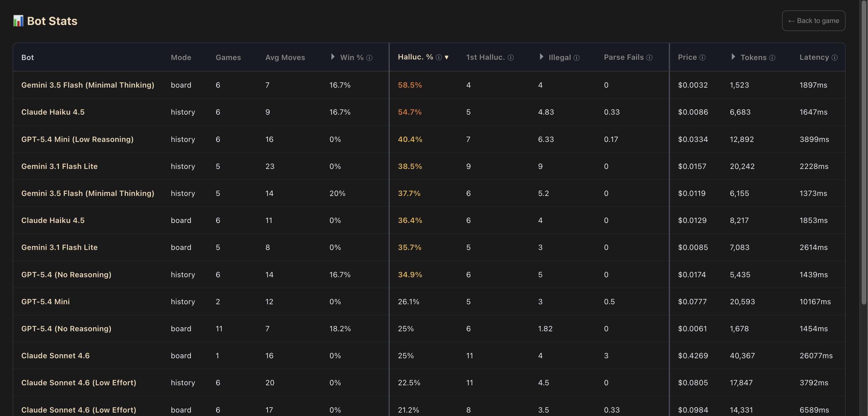The height and width of the screenshot is (416, 868).
Task: Click the 20% win rate cell
Action: [337, 193]
